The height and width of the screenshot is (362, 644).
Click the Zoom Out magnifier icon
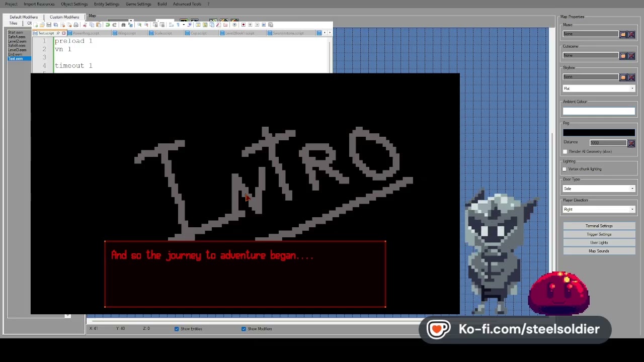click(146, 25)
